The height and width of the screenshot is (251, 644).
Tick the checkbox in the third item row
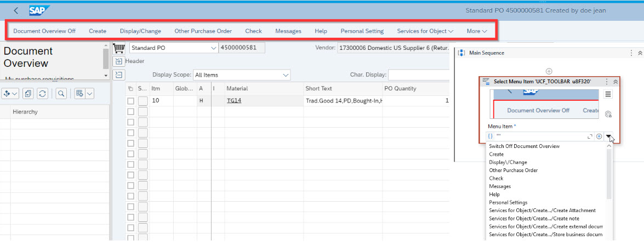pos(130,122)
